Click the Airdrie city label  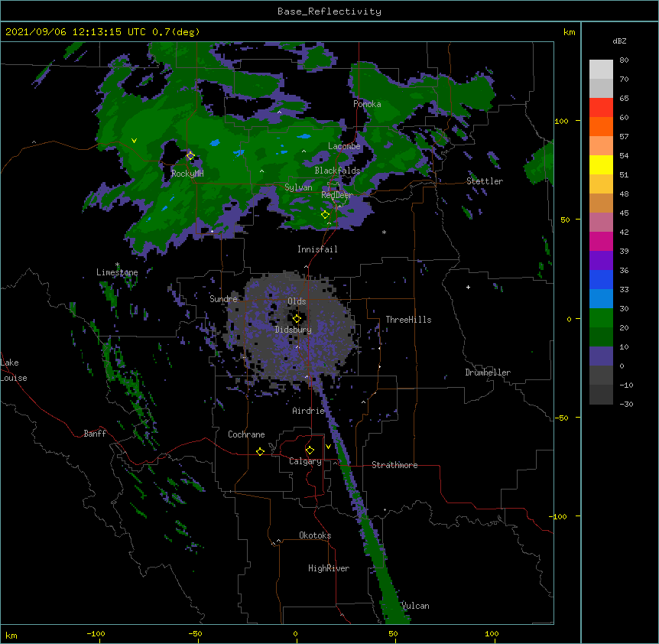(x=309, y=411)
